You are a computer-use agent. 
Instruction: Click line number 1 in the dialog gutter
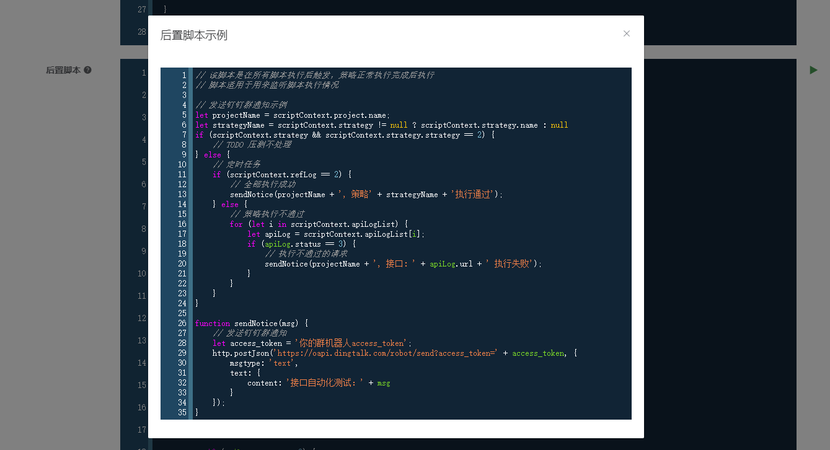pyautogui.click(x=184, y=75)
